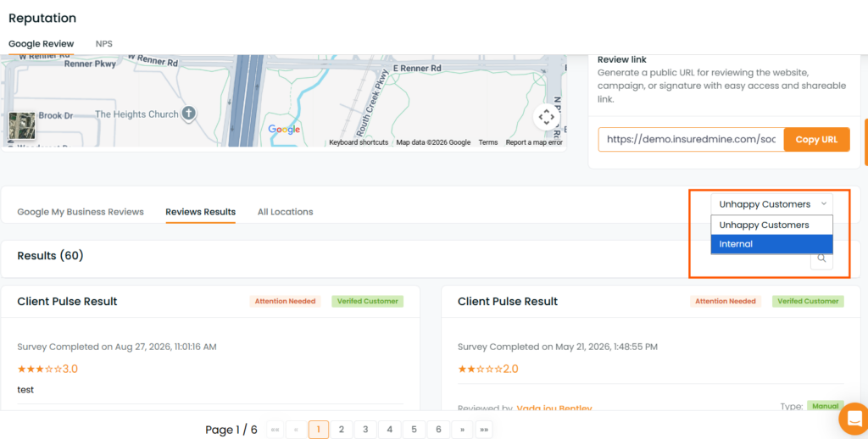This screenshot has height=439, width=868.
Task: Click Report a map error link
Action: 534,142
